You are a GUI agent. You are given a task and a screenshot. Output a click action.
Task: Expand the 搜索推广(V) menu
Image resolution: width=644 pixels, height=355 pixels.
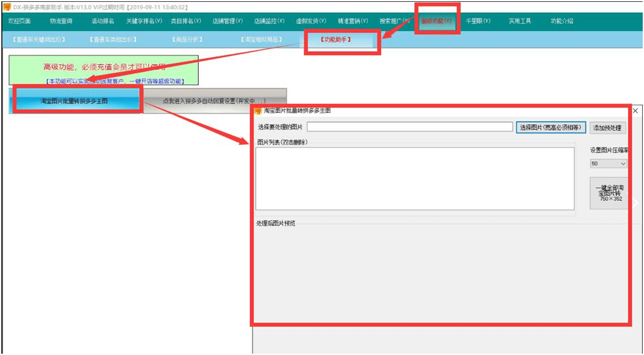395,21
